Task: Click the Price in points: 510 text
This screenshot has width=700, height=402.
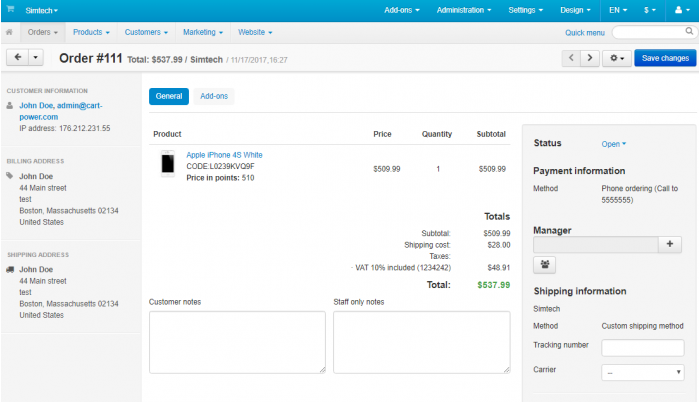Action: tap(220, 178)
